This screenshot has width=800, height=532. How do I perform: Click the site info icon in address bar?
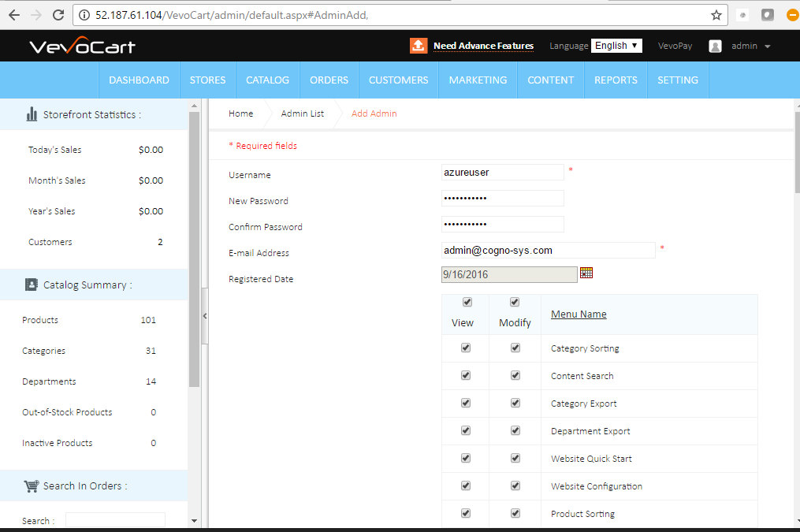85,15
